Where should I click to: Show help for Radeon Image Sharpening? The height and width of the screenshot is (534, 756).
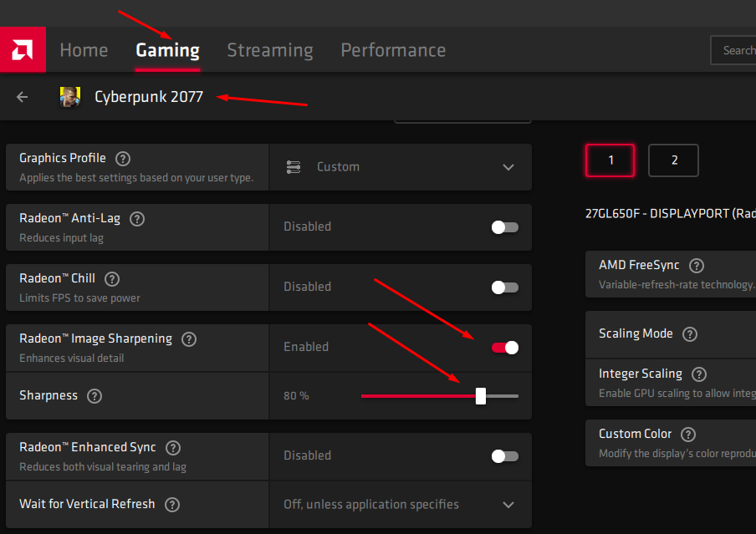tap(189, 339)
